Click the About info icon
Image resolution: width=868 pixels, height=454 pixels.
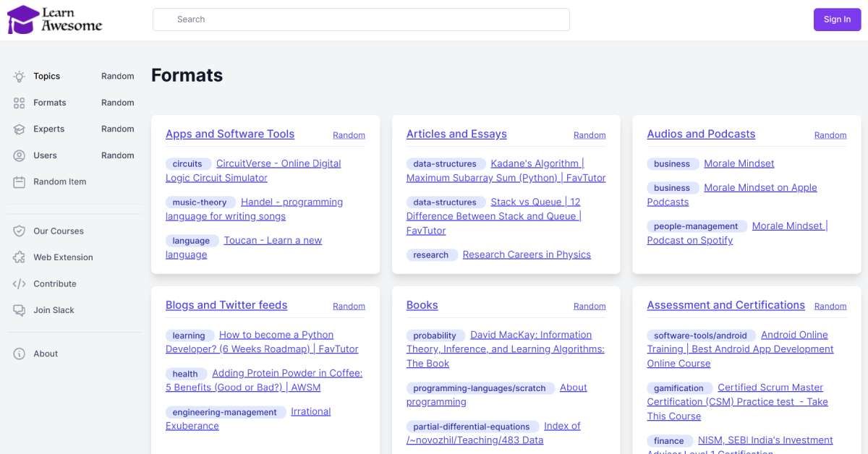(20, 354)
